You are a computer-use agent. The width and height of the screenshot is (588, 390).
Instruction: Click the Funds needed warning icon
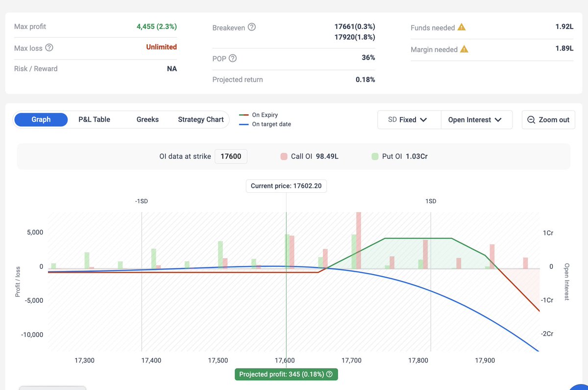(462, 27)
